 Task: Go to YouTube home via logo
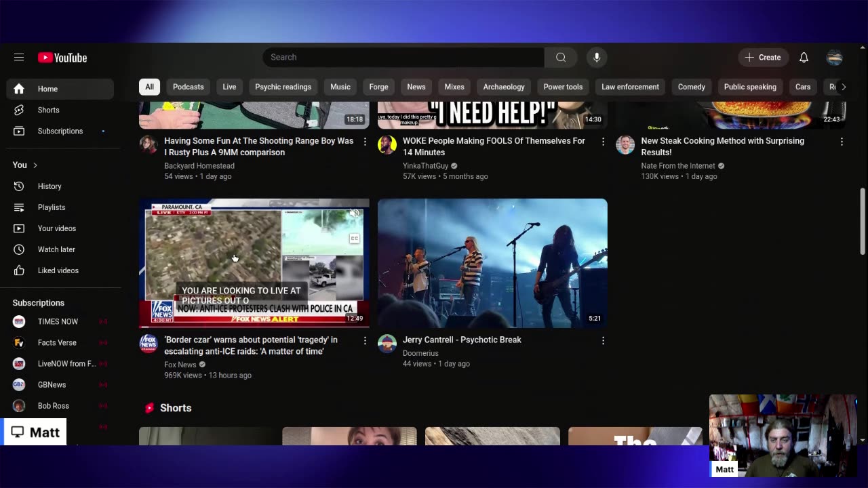pos(62,58)
